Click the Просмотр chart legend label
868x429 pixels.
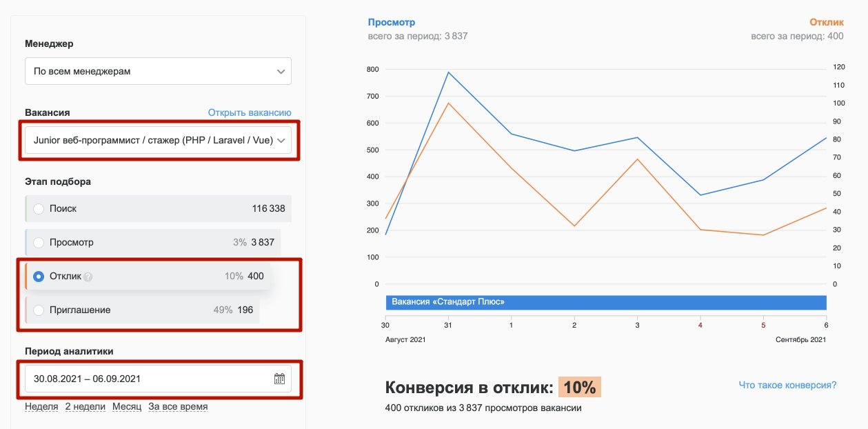click(392, 23)
